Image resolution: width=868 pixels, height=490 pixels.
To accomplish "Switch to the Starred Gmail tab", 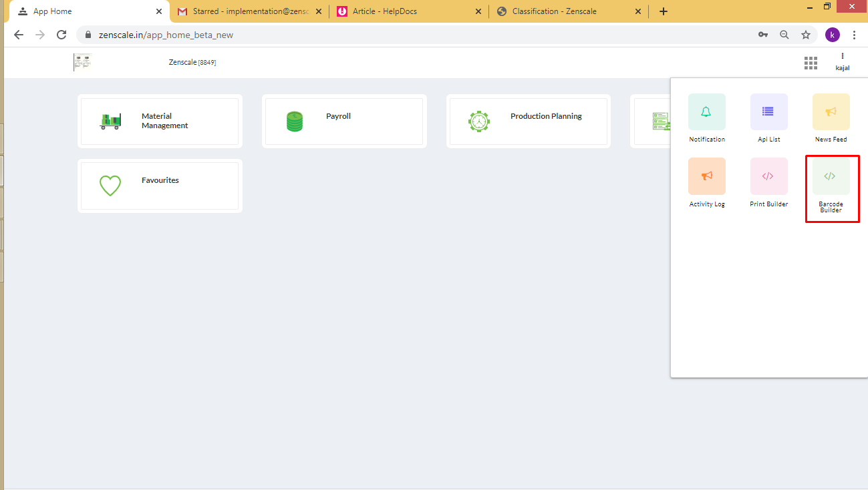I will click(x=251, y=11).
